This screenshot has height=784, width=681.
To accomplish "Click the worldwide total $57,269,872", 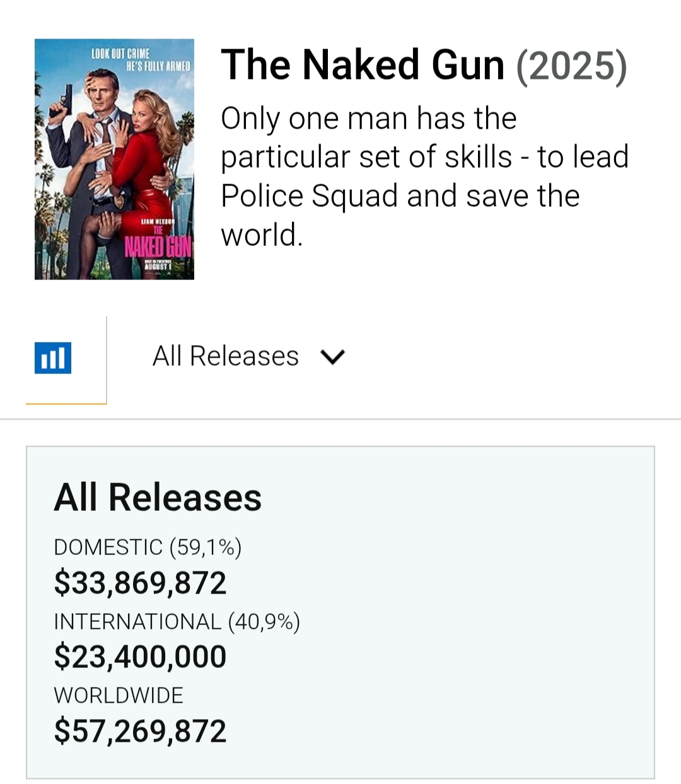I will [x=140, y=730].
